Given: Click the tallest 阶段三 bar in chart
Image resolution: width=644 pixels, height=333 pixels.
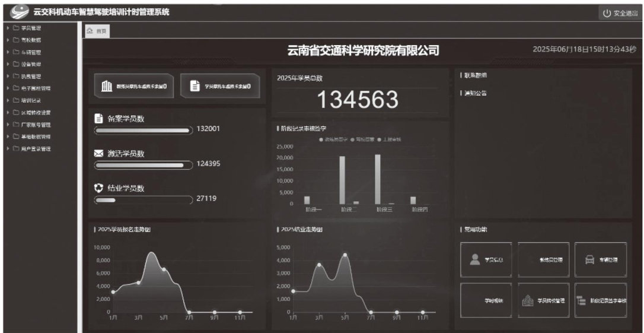Looking at the screenshot, I should [x=378, y=179].
